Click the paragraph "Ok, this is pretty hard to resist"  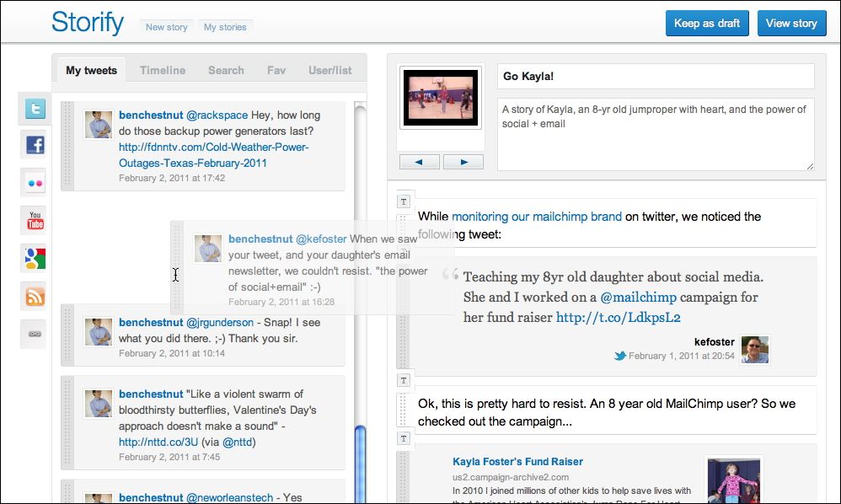pos(607,412)
